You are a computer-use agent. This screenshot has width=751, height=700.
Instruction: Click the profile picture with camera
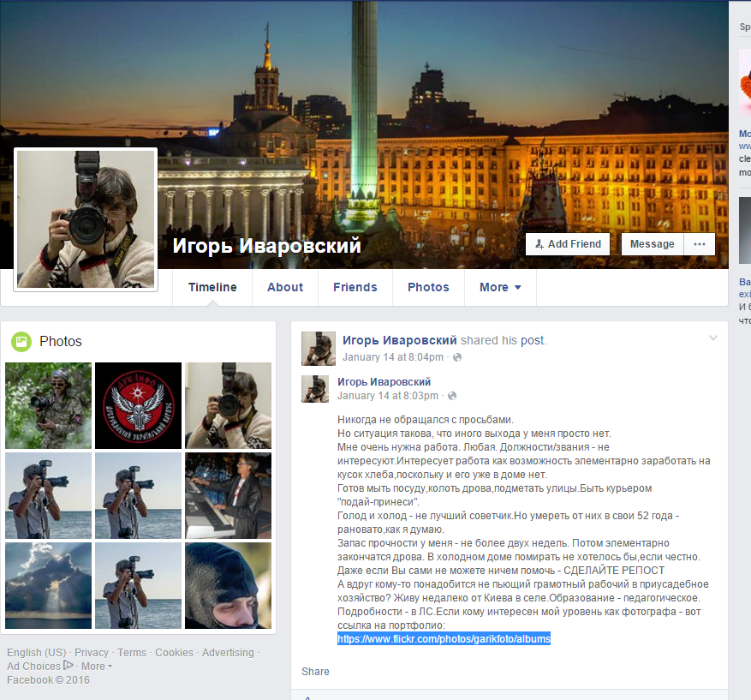[86, 219]
